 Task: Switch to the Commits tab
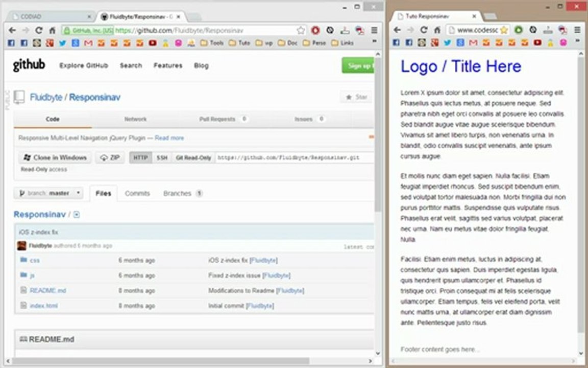[x=137, y=193]
